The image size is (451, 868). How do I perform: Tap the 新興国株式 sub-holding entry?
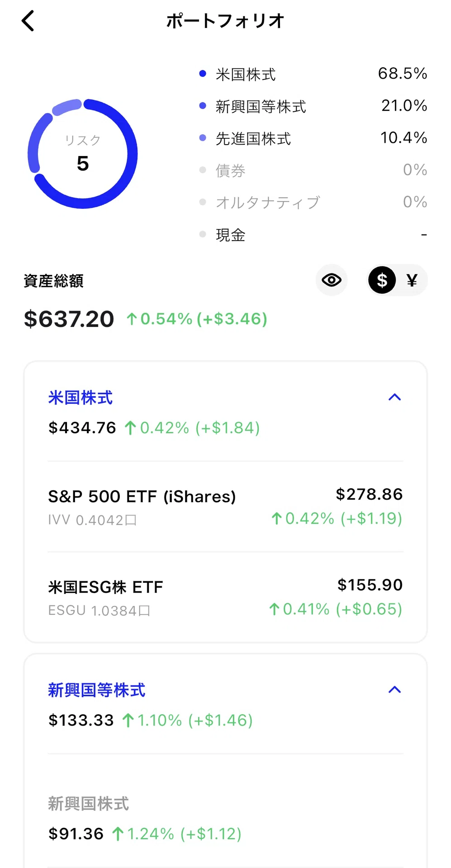(x=225, y=818)
